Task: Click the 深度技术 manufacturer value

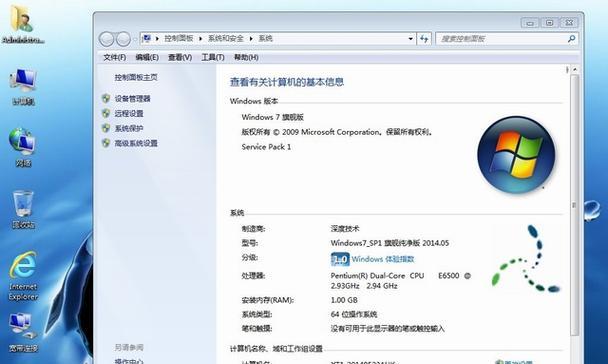Action: pyautogui.click(x=345, y=229)
